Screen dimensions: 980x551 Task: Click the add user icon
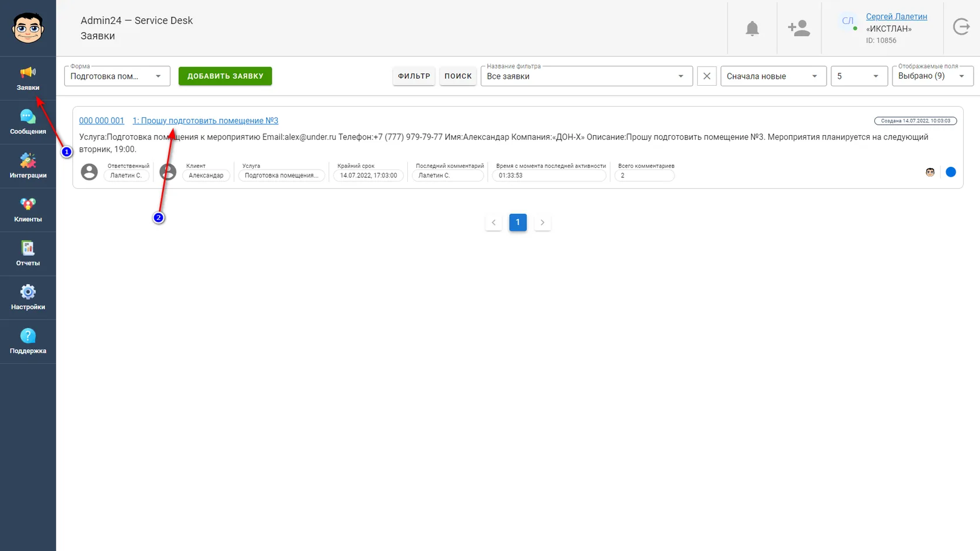click(799, 28)
